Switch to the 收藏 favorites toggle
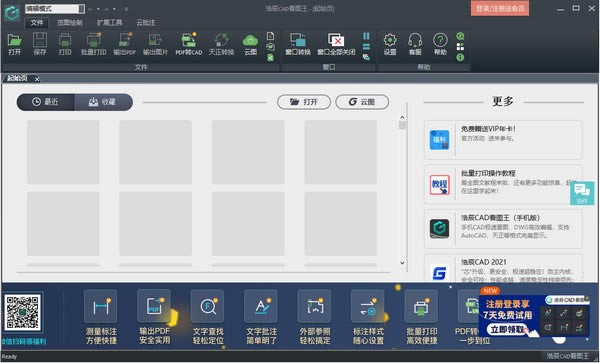This screenshot has width=600, height=363. [103, 102]
